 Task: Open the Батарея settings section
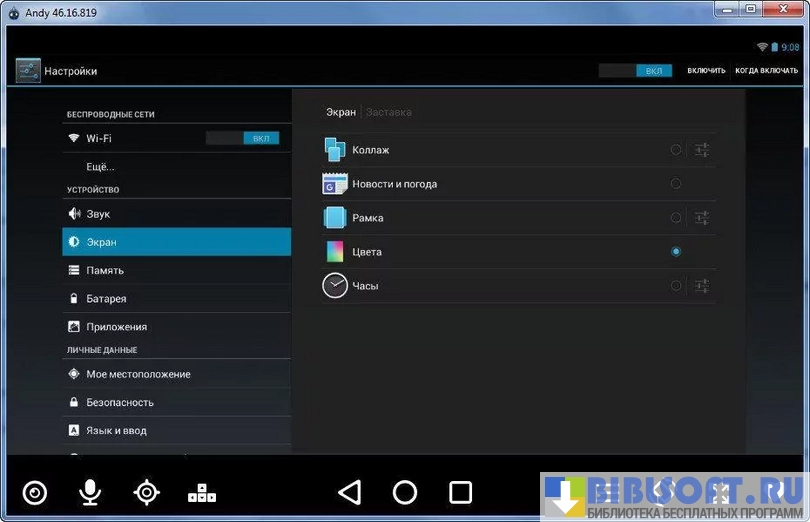point(106,298)
